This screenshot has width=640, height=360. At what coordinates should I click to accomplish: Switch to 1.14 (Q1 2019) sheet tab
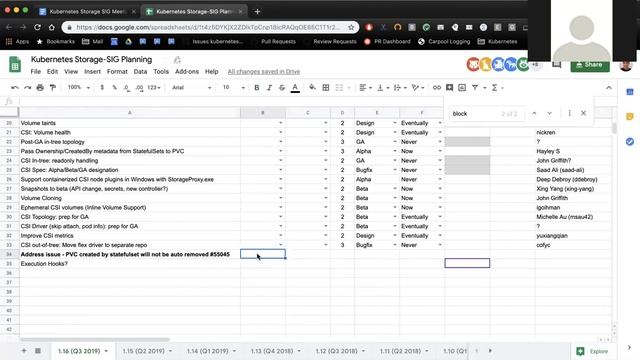pos(207,351)
